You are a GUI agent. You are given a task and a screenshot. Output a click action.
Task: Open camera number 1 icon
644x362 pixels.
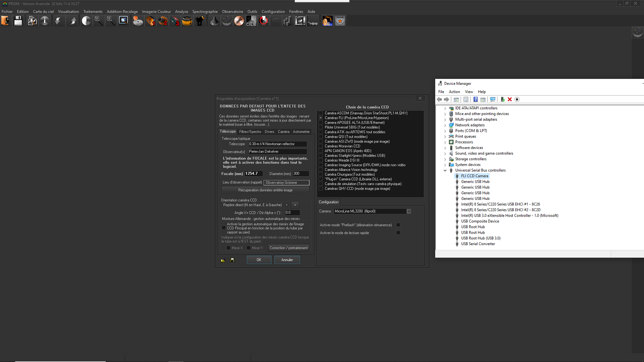[x=150, y=21]
